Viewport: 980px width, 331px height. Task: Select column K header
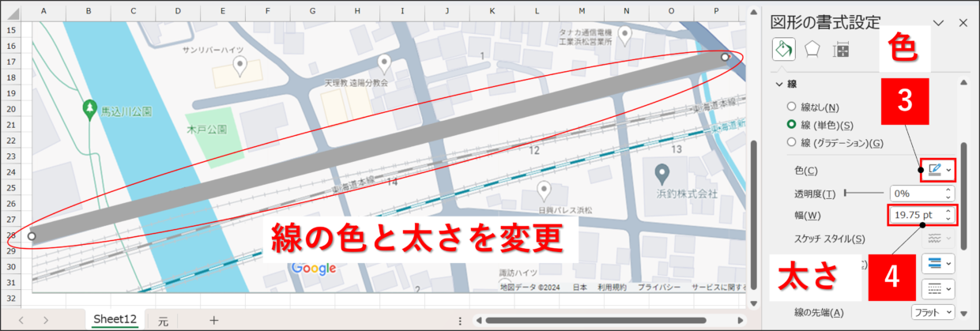[x=492, y=12]
